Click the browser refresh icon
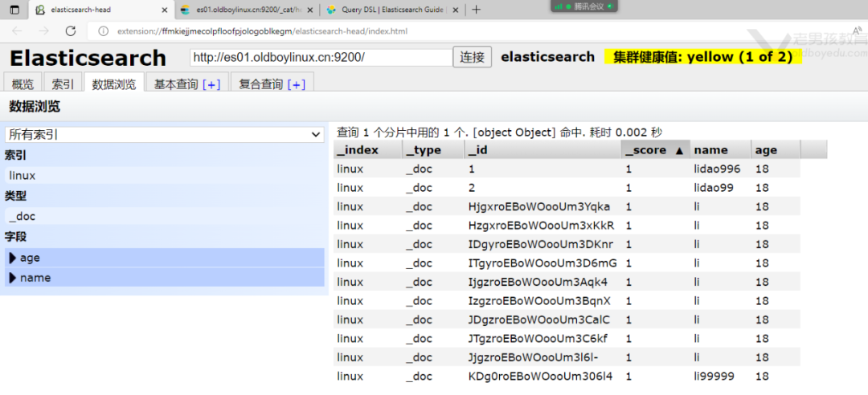Screen dimensions: 868x395 [71, 31]
